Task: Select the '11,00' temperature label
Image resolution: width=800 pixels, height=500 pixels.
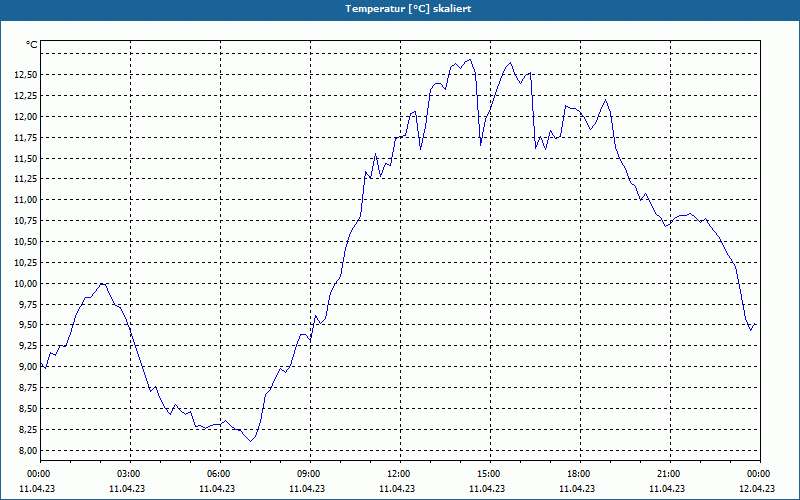Action: tap(26, 200)
